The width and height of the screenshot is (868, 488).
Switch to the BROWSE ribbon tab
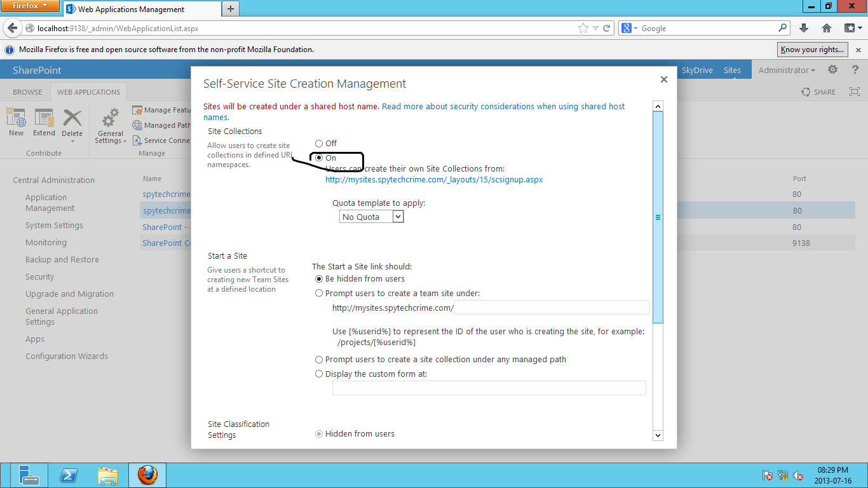click(x=27, y=92)
